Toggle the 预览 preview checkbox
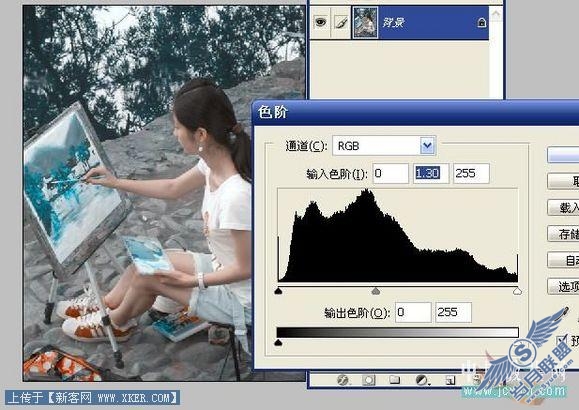 (x=562, y=340)
